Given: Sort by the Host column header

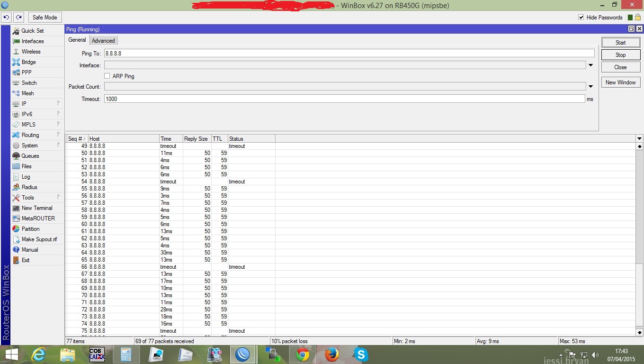Looking at the screenshot, I should point(124,139).
